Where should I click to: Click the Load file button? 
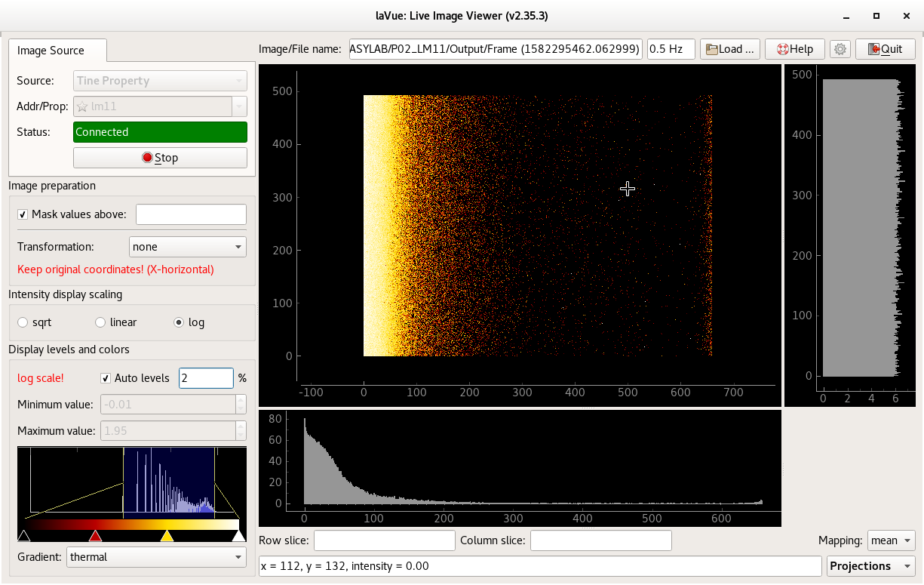[x=729, y=49]
